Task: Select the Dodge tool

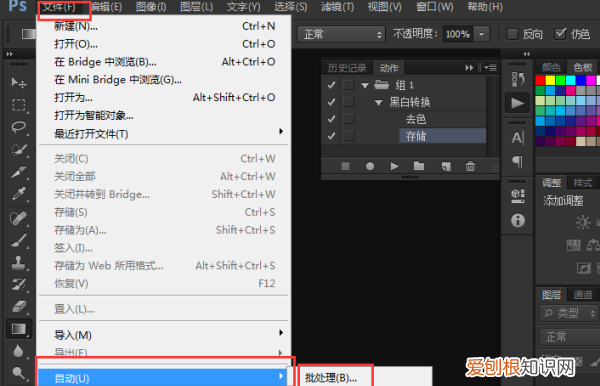Action: pos(18,373)
